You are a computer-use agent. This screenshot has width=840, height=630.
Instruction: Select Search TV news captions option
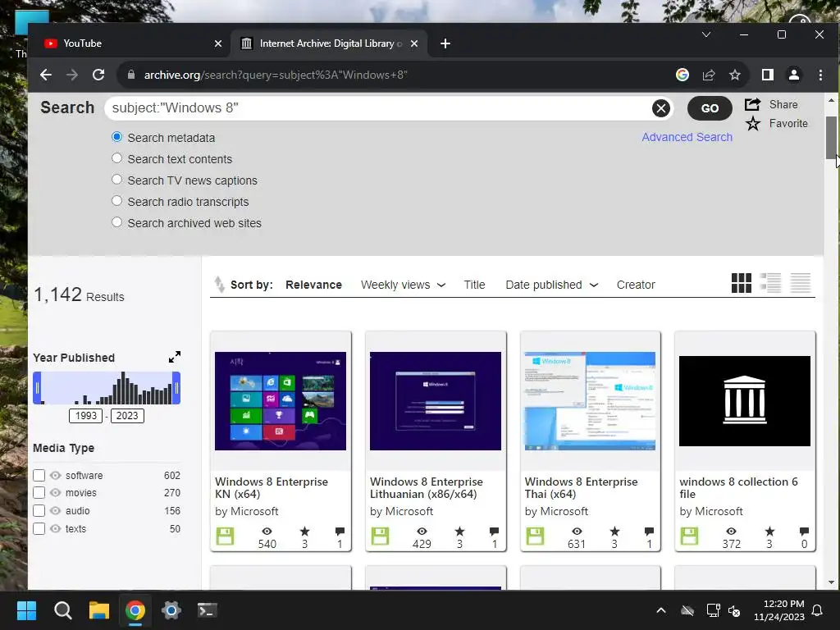point(116,180)
